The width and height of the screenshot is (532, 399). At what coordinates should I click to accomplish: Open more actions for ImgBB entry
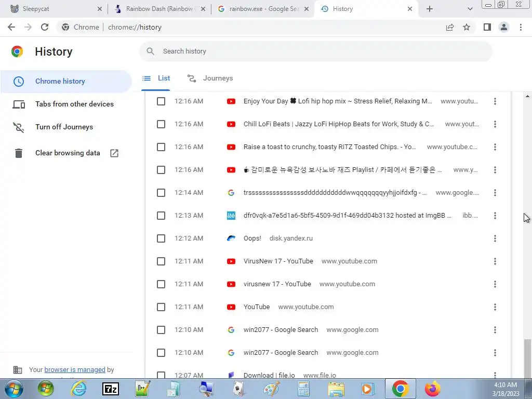click(495, 216)
